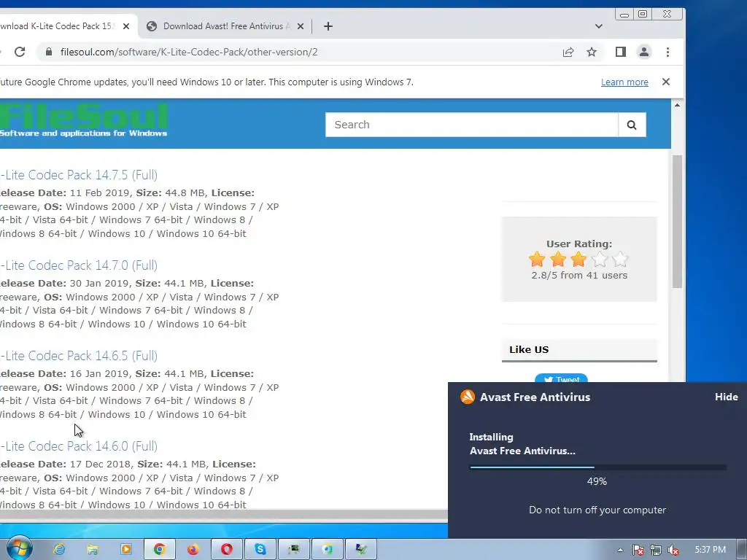Expand the tab search dropdown arrow

(x=598, y=26)
